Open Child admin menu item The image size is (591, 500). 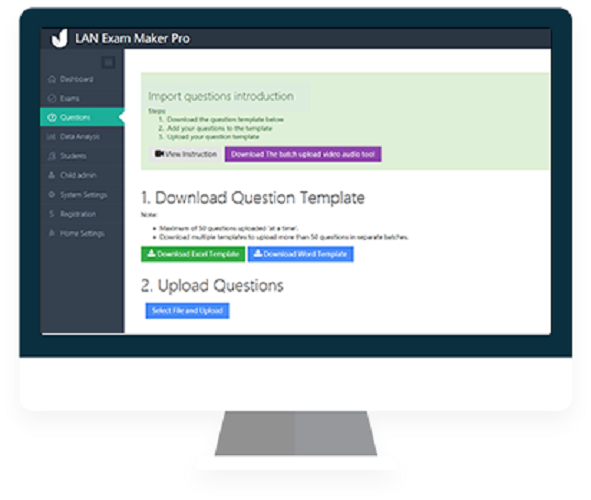82,175
